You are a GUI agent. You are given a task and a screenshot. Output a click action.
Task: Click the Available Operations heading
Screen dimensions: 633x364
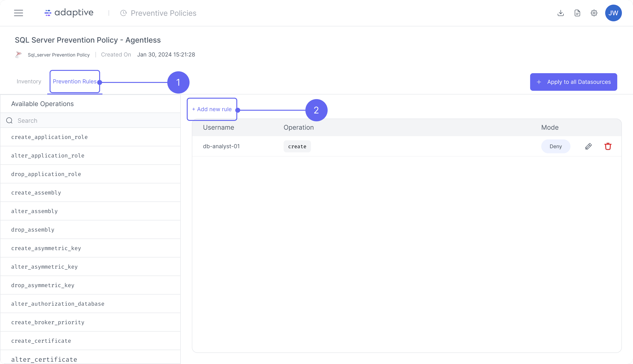click(x=43, y=104)
